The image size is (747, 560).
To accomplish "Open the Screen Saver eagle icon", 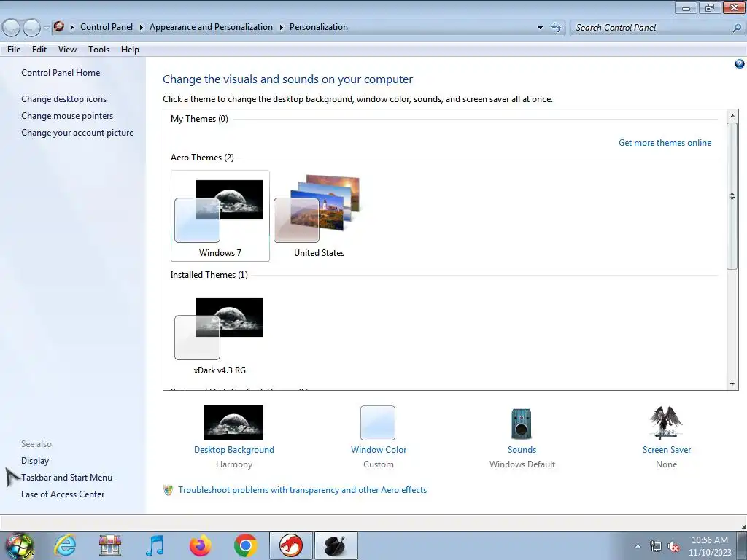I will (666, 422).
